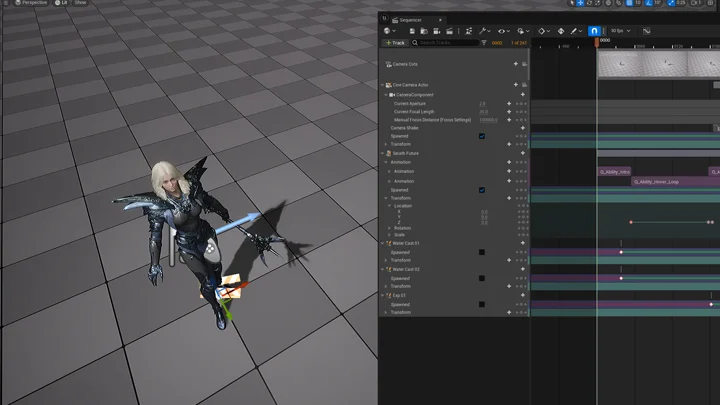Open the Sequencer world options globe icon
Image resolution: width=720 pixels, height=405 pixels.
coord(387,31)
